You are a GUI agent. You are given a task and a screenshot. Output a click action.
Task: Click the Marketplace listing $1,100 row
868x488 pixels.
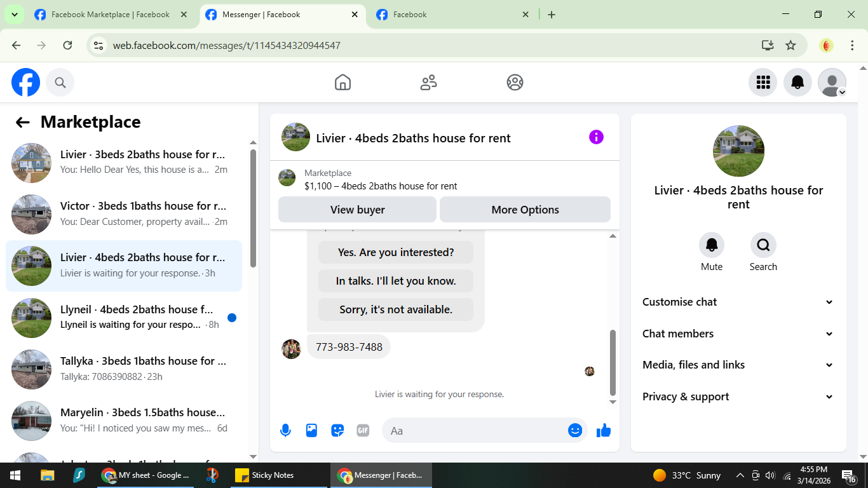[x=445, y=179]
